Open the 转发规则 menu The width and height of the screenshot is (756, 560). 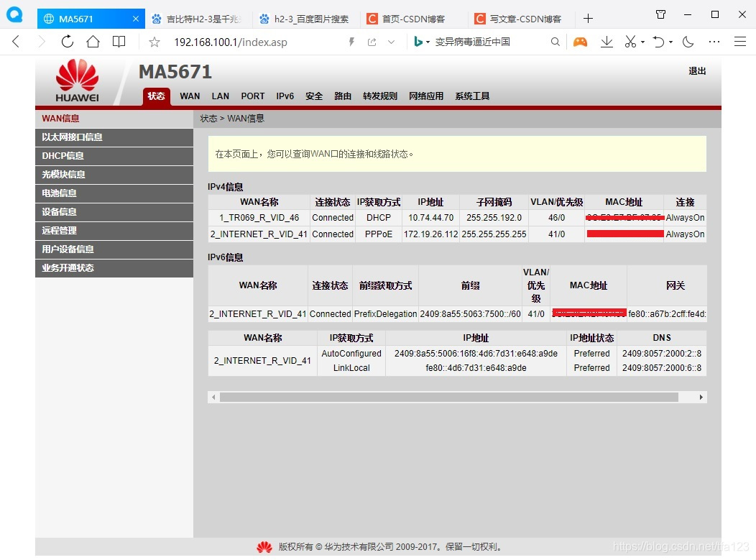click(380, 96)
